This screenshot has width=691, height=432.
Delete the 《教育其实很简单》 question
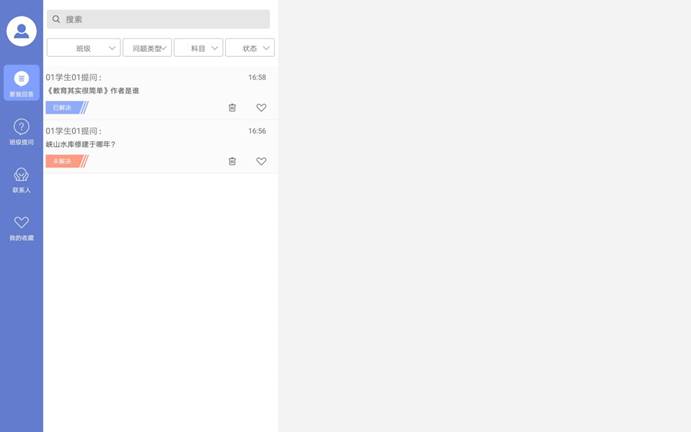[232, 108]
